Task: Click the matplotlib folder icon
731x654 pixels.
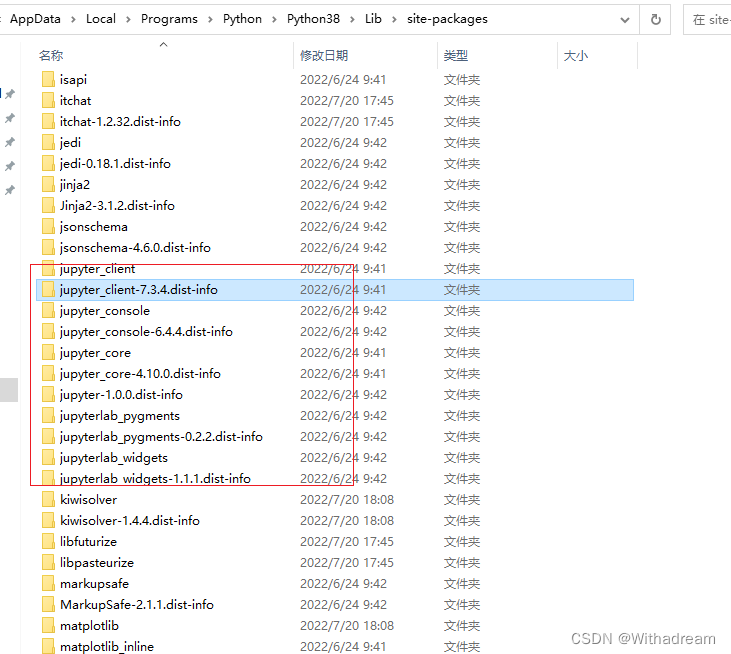Action: coord(48,625)
